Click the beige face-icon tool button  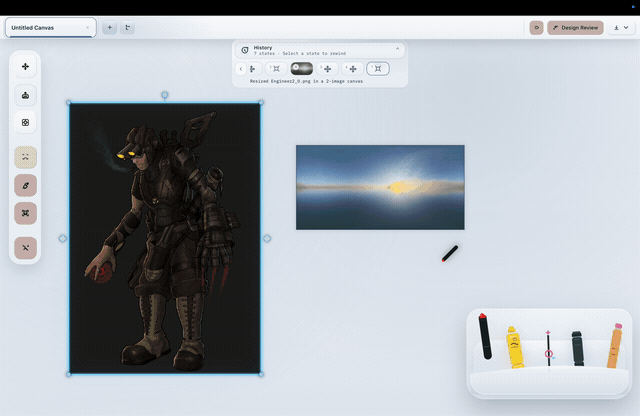[x=25, y=157]
